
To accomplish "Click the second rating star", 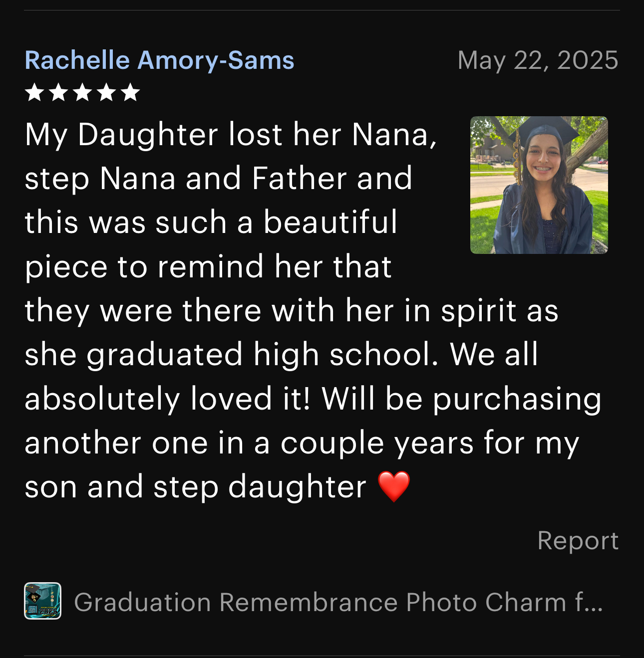I will tap(58, 92).
